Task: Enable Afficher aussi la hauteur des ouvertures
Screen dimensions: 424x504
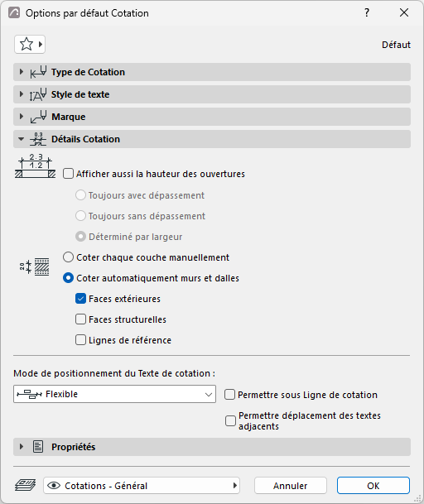Action: (68, 174)
